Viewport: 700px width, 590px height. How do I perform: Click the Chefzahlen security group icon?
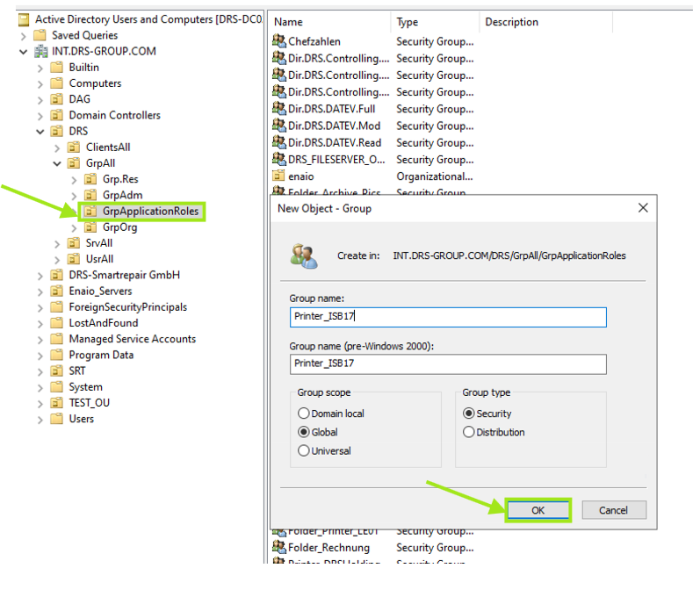click(x=279, y=41)
